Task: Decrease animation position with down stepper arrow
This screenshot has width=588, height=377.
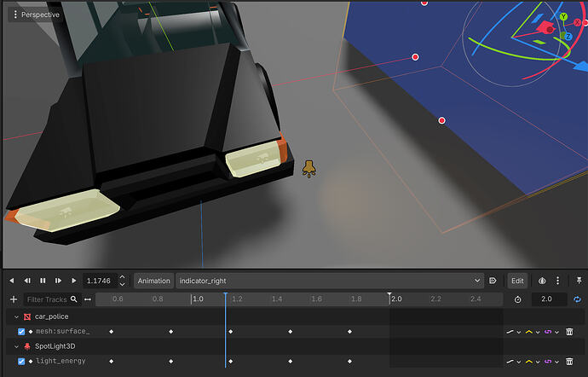Action: [122, 284]
